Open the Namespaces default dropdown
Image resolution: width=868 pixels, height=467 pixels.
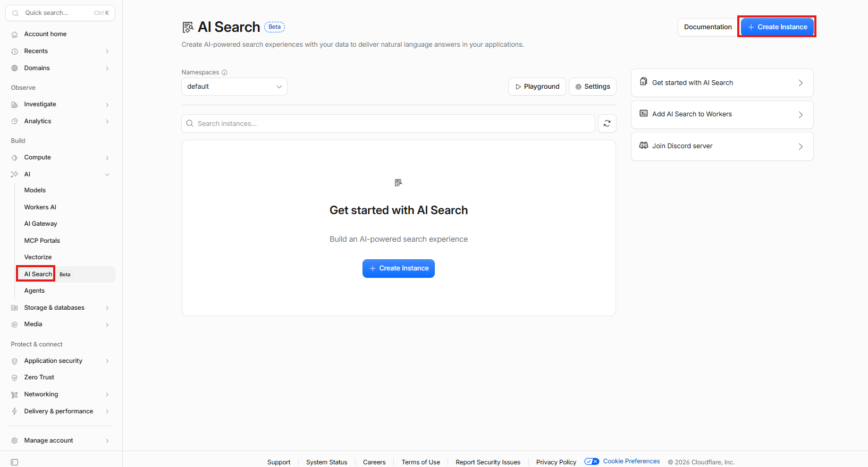[234, 87]
